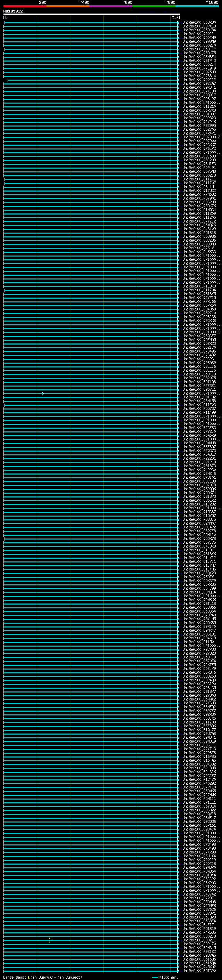Select hit UniRef100_Q5DK73
Image resolution: width=222 pixels, height=980 pixels.
199,374
